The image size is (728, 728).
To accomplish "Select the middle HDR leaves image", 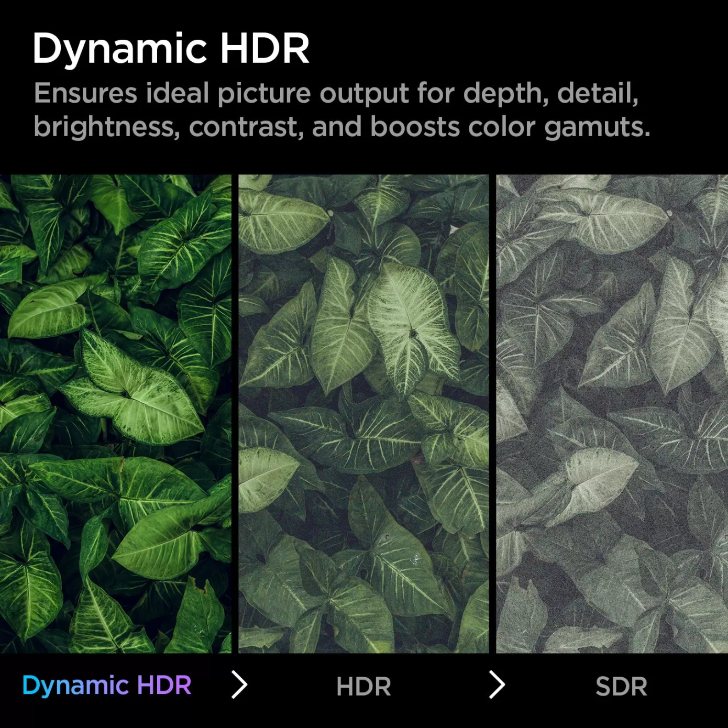I will [363, 414].
